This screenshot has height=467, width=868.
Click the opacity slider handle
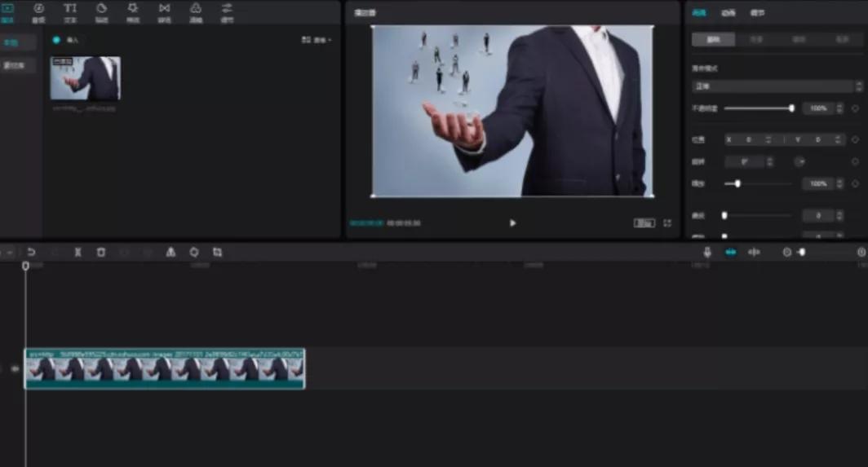[x=791, y=108]
